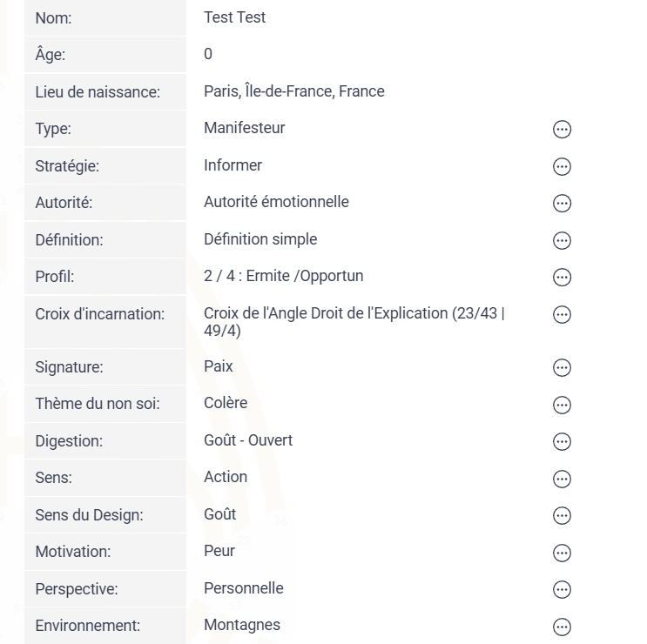This screenshot has height=644, width=647.
Task: Click the Manifesteur type value
Action: click(x=245, y=128)
